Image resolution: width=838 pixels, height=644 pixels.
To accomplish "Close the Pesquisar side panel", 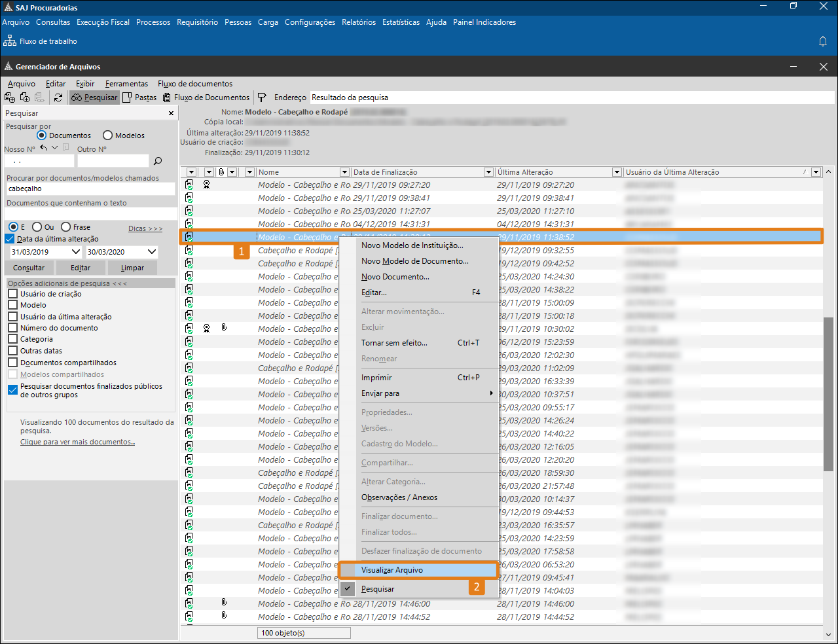I will coord(172,113).
